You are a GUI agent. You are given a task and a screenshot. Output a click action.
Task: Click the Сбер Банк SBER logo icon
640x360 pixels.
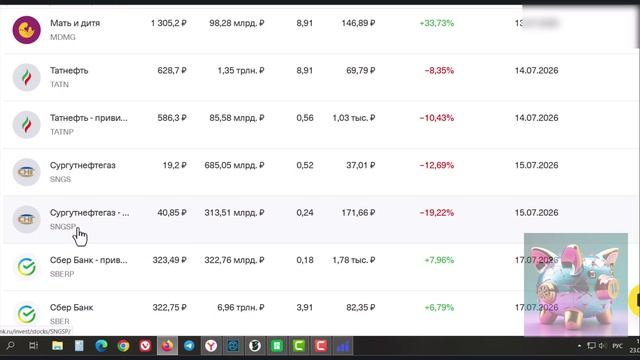pyautogui.click(x=27, y=314)
